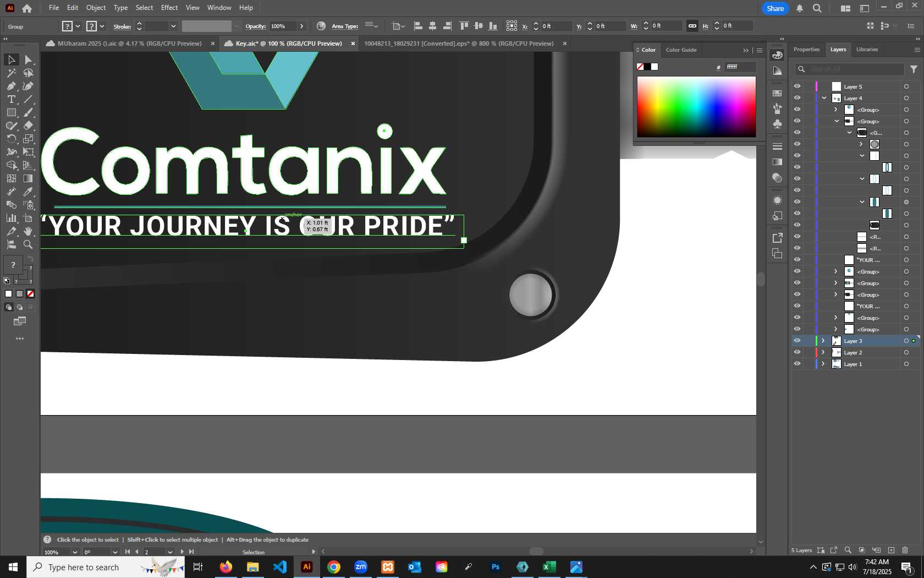Click the Share button
The width and height of the screenshot is (924, 578).
pos(775,8)
